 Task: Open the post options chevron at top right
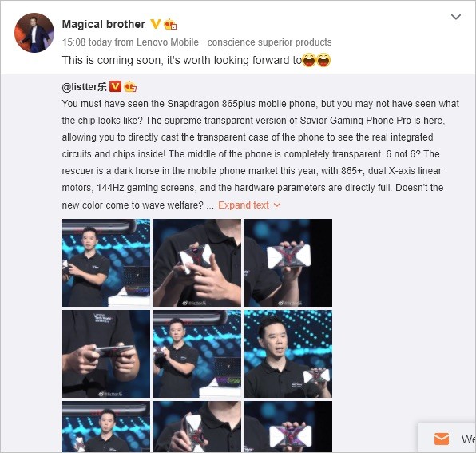point(456,17)
